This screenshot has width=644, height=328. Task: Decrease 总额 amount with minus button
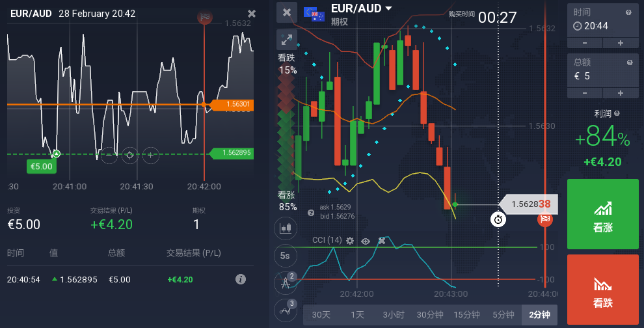tap(585, 93)
